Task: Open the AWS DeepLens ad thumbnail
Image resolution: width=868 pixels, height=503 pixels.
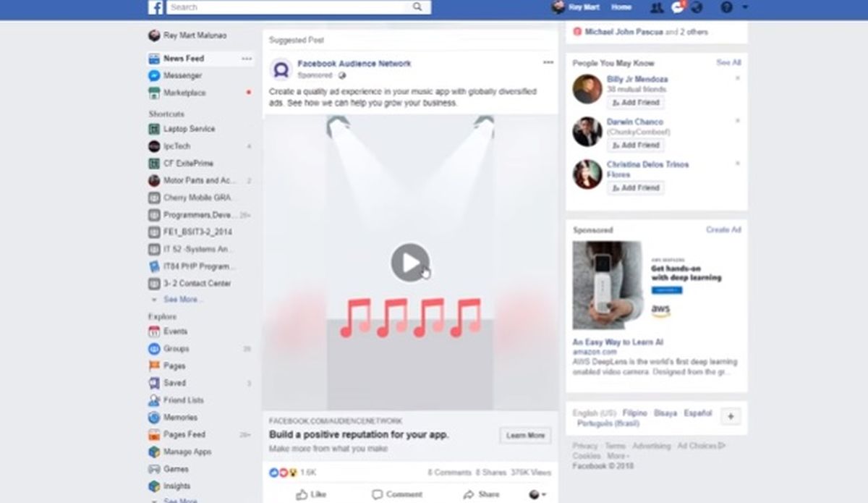Action: point(608,286)
